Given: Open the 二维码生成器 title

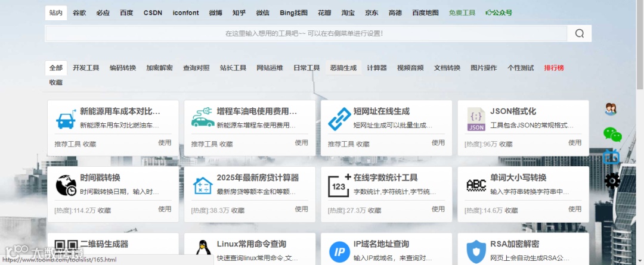Looking at the screenshot, I should 104,244.
